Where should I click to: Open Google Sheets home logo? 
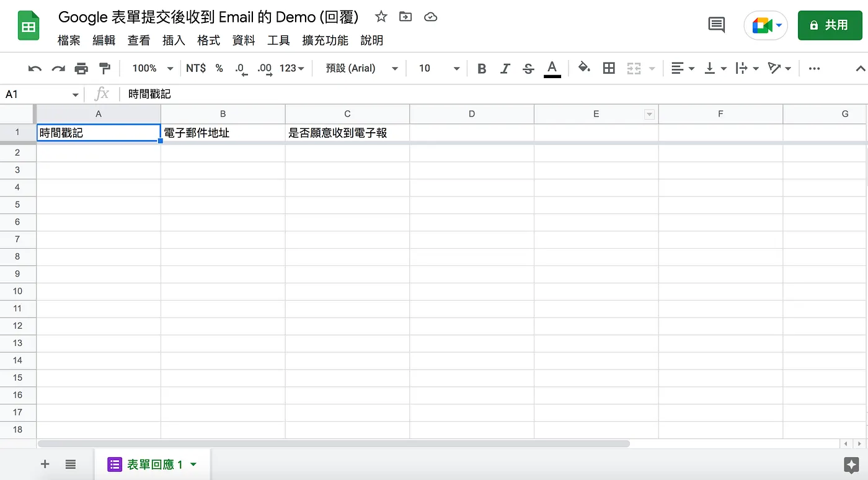click(x=29, y=26)
